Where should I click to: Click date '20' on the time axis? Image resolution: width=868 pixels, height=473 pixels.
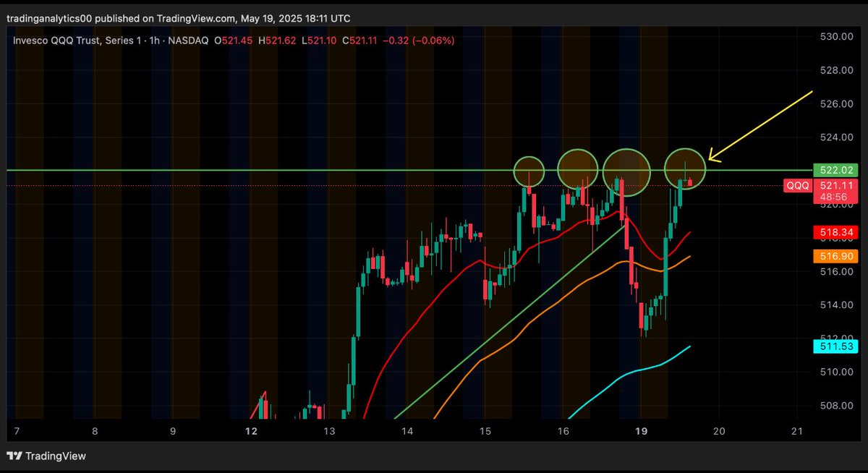[x=719, y=431]
